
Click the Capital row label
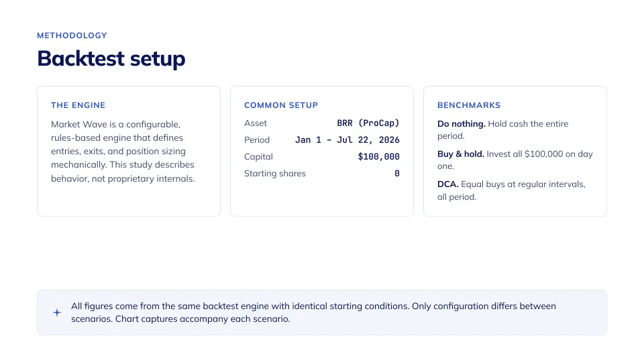[x=258, y=157]
